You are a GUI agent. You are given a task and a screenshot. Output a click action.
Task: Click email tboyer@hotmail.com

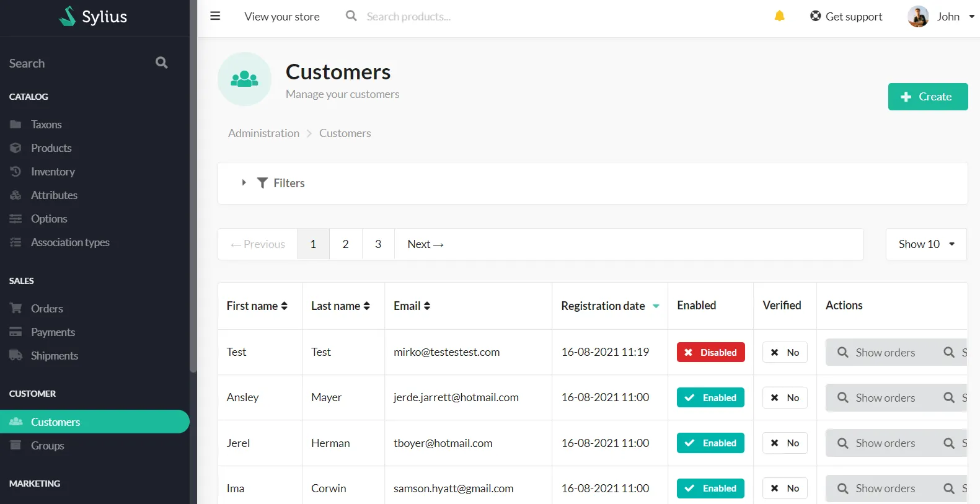(443, 443)
